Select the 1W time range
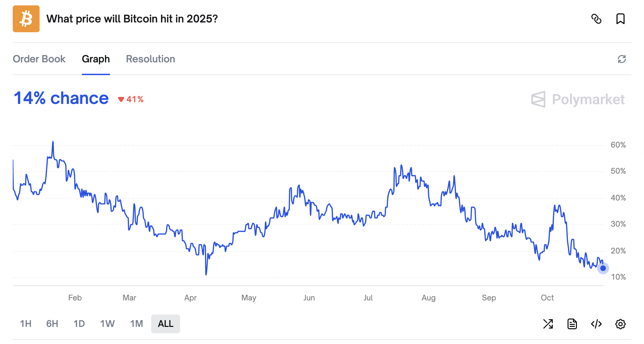 [x=107, y=324]
